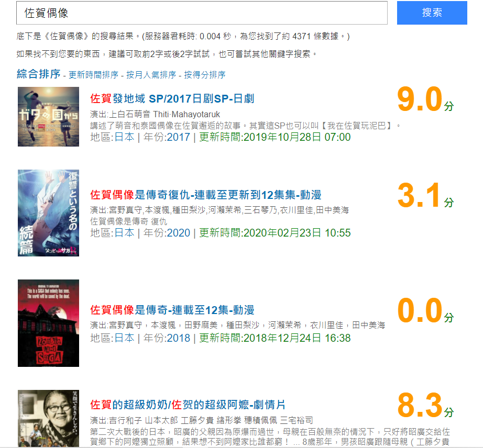
Task: Click the grandmother portrait poster thumbnail
Action: point(48,419)
